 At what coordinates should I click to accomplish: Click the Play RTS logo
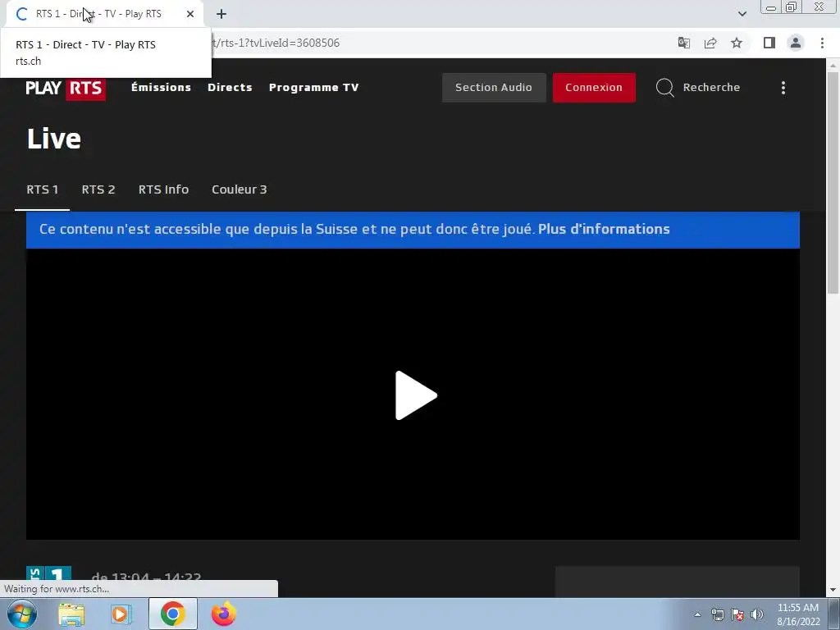click(x=66, y=89)
